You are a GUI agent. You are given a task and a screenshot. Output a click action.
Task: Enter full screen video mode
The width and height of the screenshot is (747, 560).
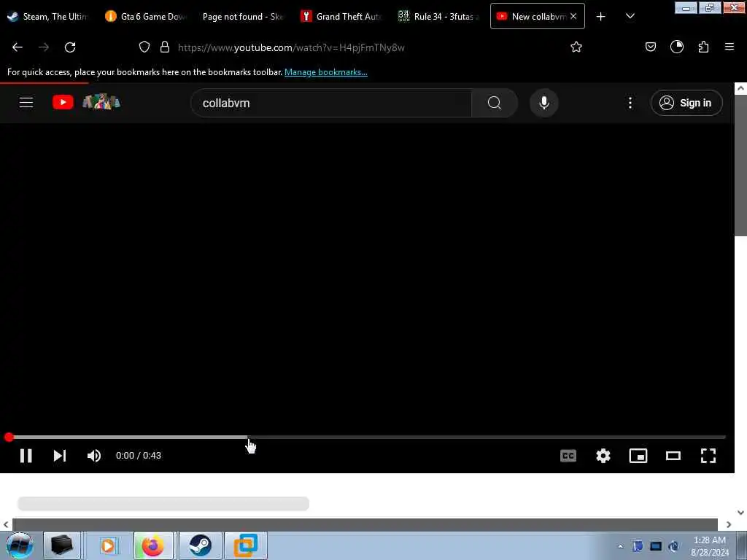(708, 456)
